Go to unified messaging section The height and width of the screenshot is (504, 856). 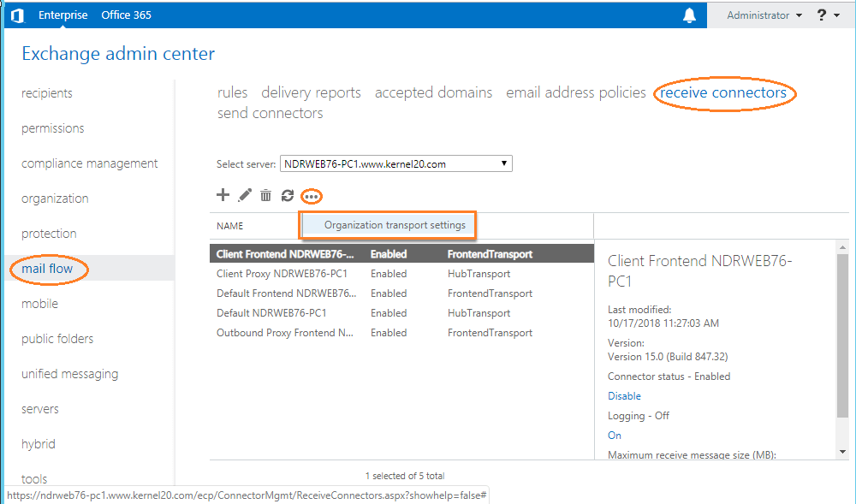[70, 374]
